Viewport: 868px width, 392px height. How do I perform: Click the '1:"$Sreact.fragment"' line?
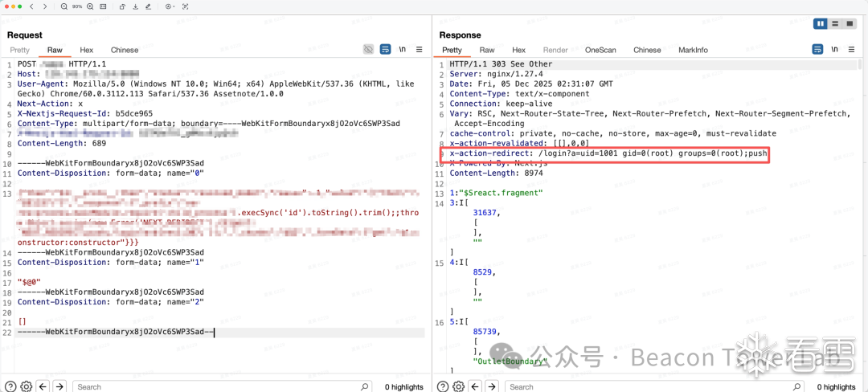(x=497, y=193)
